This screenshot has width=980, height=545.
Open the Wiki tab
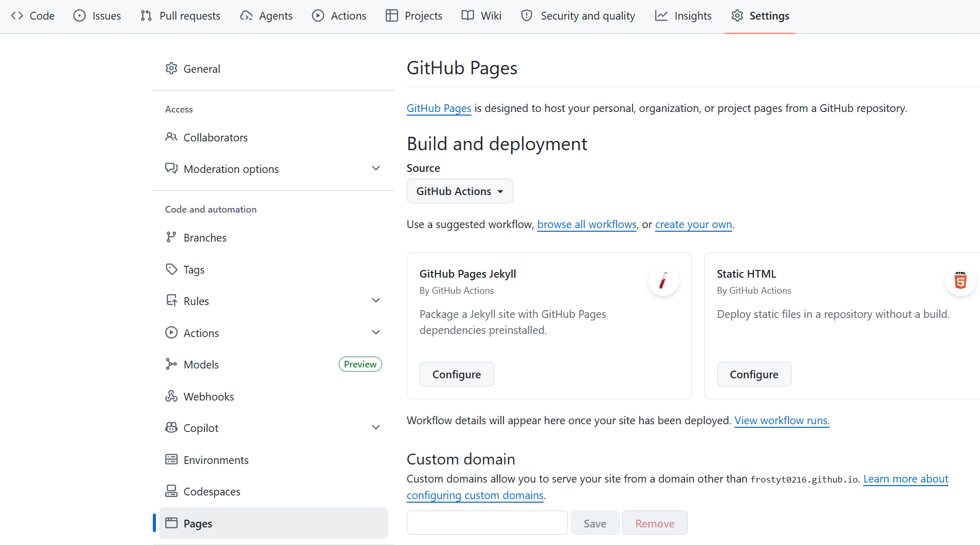pyautogui.click(x=481, y=16)
